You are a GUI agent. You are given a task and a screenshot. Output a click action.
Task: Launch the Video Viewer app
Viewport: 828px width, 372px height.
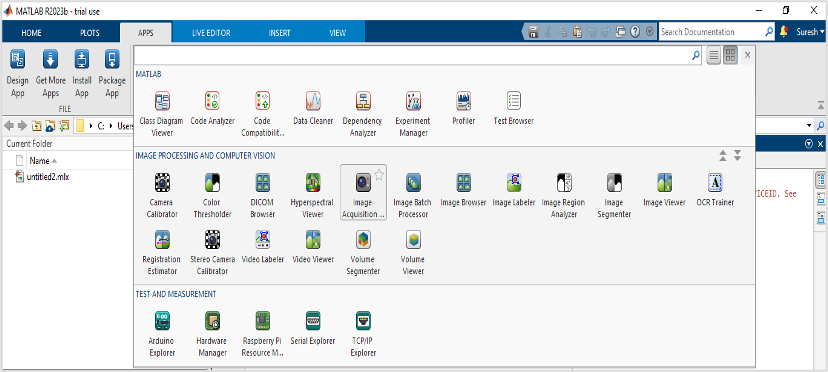point(313,247)
